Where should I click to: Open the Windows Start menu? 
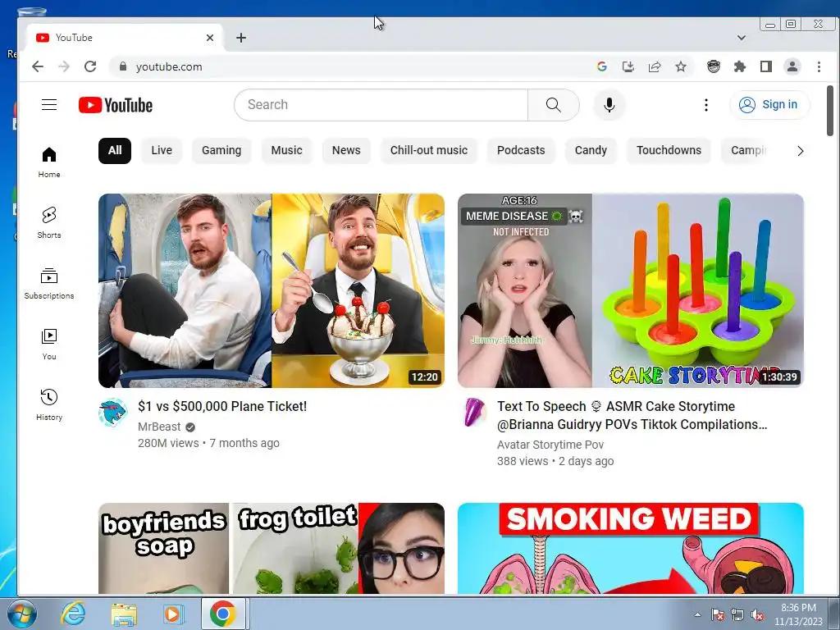tap(21, 614)
